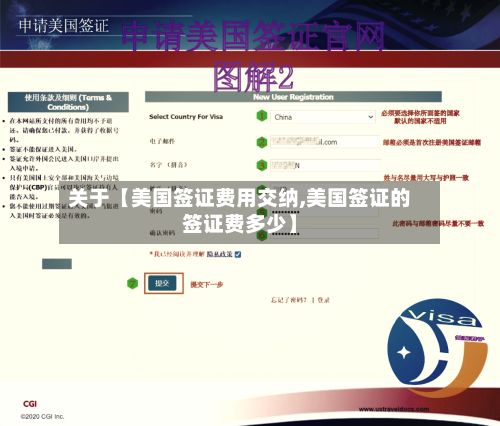This screenshot has height=426, width=500.
Task: Open the Select Country For Visa dropdown
Action: (x=323, y=117)
